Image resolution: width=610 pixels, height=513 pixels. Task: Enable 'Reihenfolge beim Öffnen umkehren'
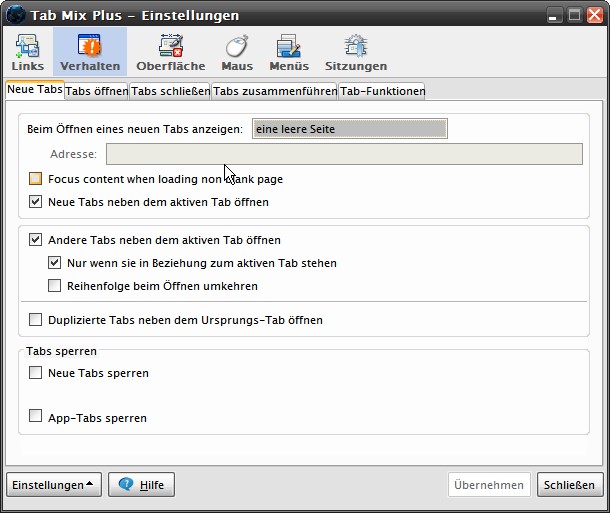[x=54, y=286]
